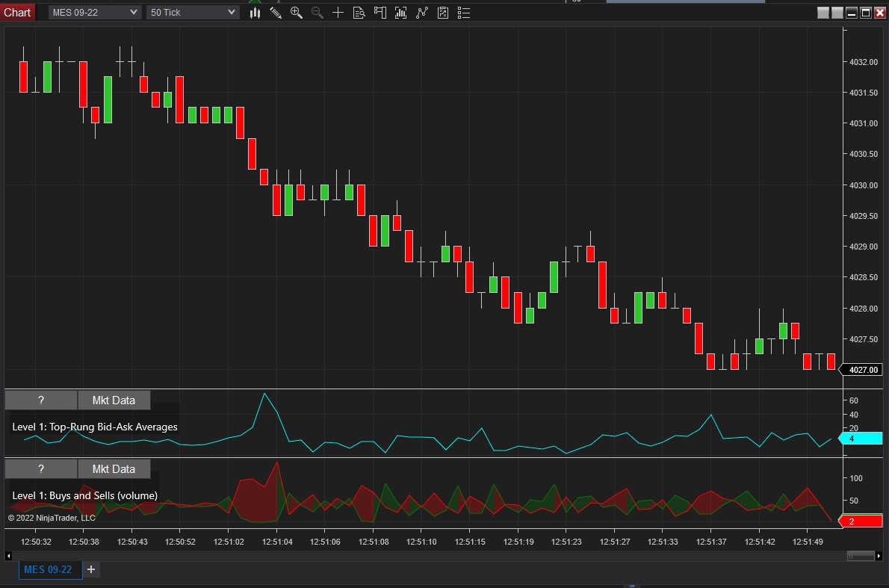Click the 4030.00 price axis label
The image size is (889, 588).
pyautogui.click(x=864, y=185)
